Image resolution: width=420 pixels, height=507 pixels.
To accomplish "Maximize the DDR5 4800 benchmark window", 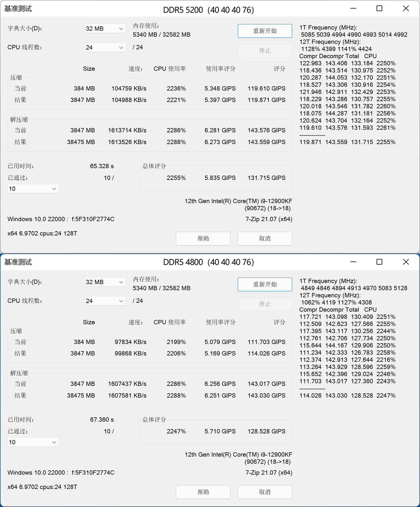I will [x=379, y=262].
